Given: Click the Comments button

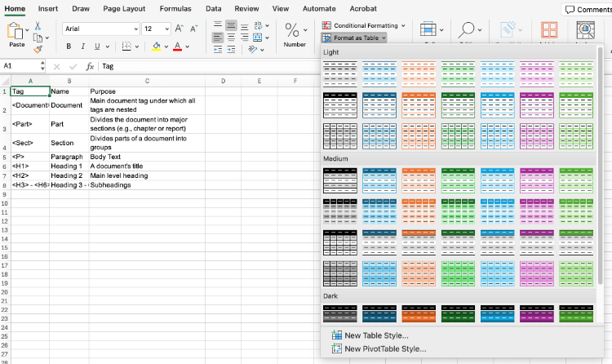Looking at the screenshot, I should 588,9.
